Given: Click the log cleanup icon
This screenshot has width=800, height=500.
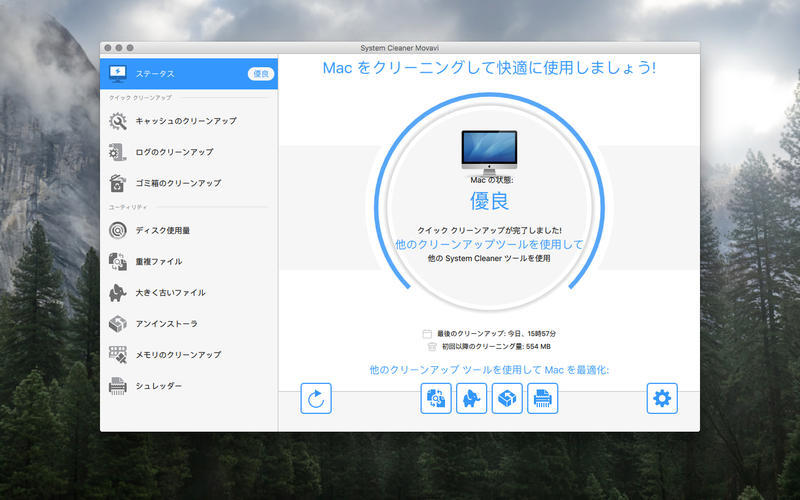Looking at the screenshot, I should pos(118,152).
